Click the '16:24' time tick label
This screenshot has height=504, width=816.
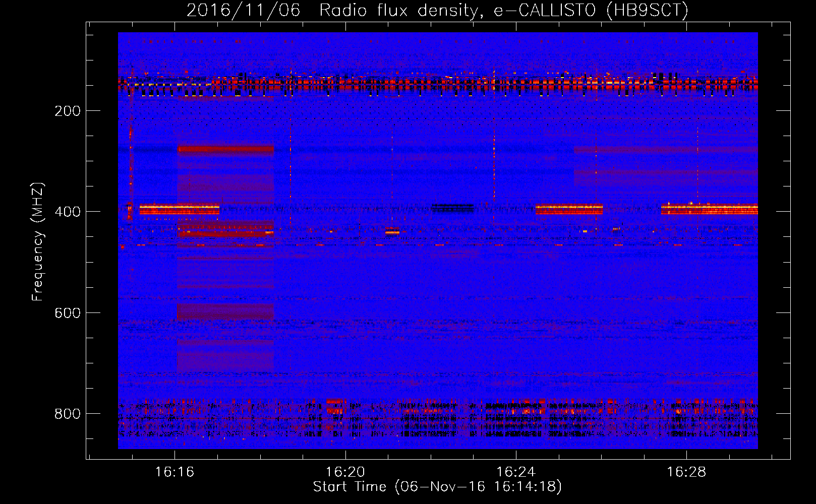click(x=516, y=472)
